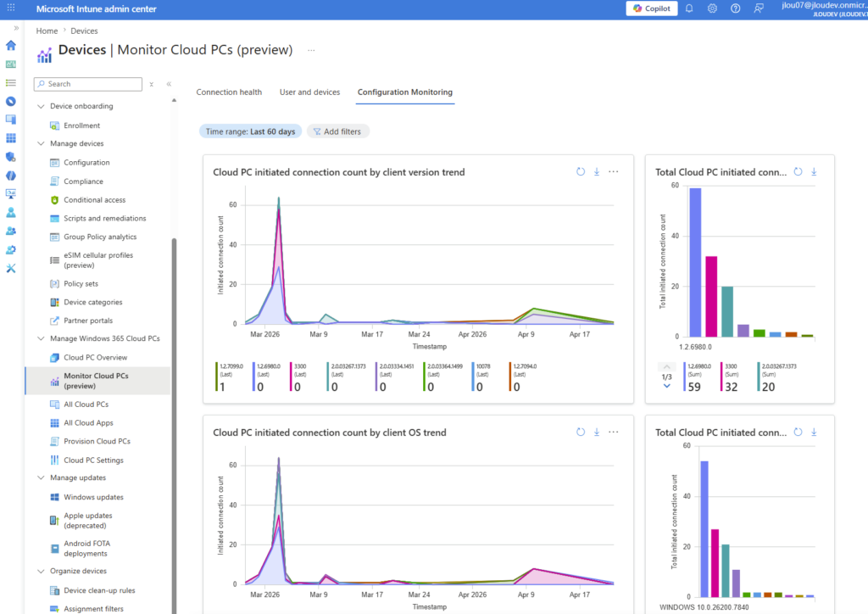
Task: Refresh the client version trend chart
Action: (x=581, y=171)
